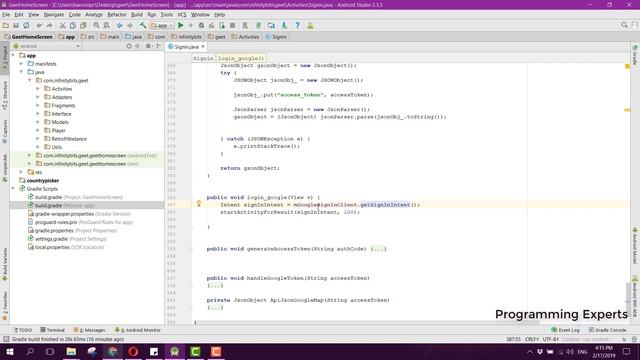Viewport: 640px width, 360px height.
Task: Click the Gradle sync toolbar icon
Action: click(258, 25)
